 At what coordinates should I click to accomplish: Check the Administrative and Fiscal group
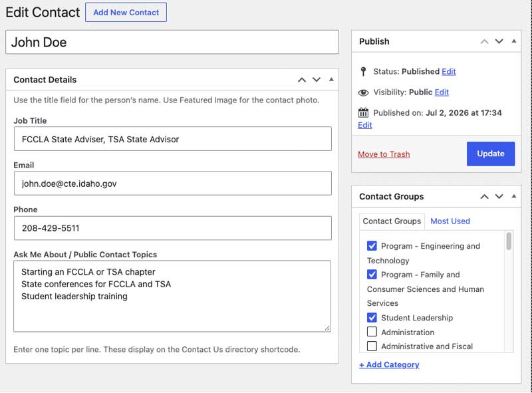tap(372, 346)
